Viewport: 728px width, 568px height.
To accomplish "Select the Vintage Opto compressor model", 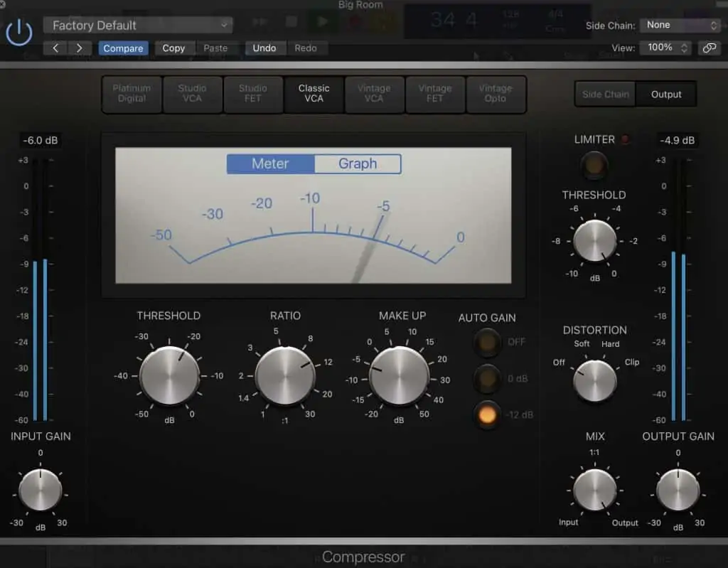I will (496, 94).
